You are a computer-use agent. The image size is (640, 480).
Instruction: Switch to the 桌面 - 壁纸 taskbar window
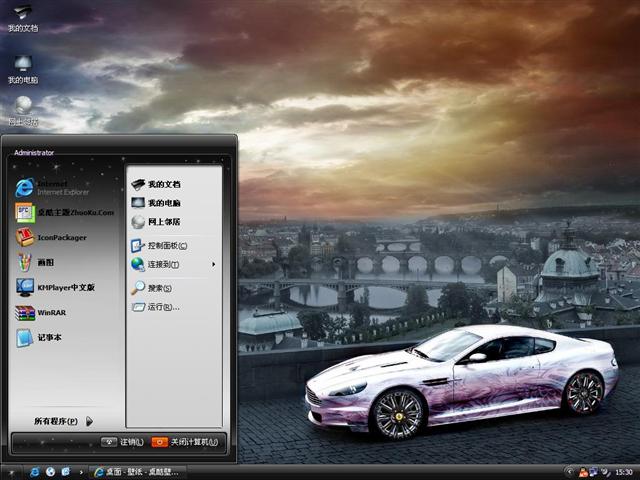click(143, 471)
